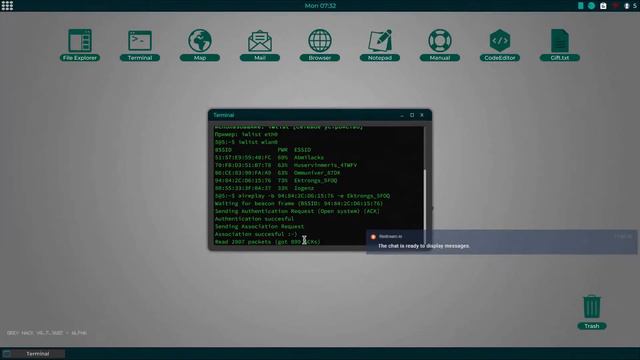Click the "Read 2007 packets" line
The height and width of the screenshot is (360, 640).
(x=267, y=242)
